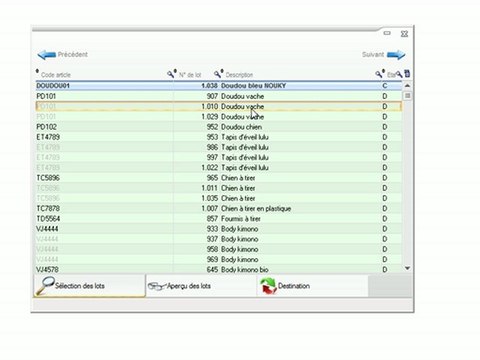Select lot 997 Tapis d'éveil lulu

(x=219, y=157)
